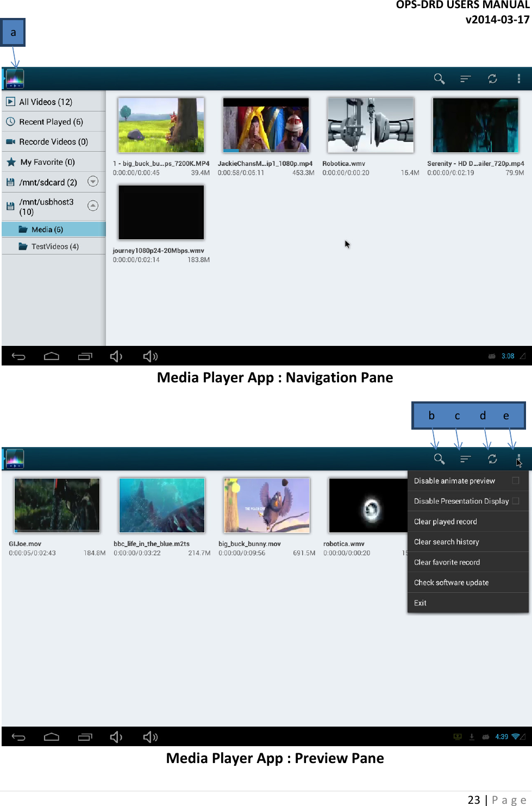Check the Disable Presentation Display box

[x=515, y=501]
